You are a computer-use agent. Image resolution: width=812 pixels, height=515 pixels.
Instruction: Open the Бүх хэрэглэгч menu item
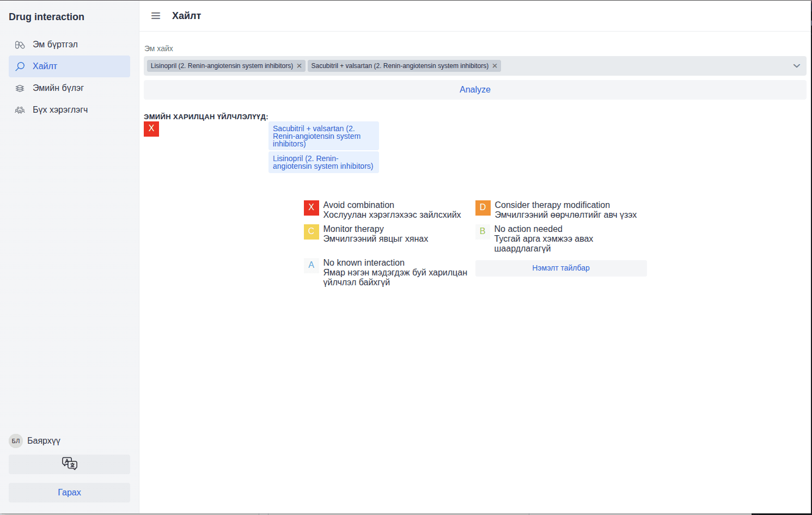pos(60,110)
